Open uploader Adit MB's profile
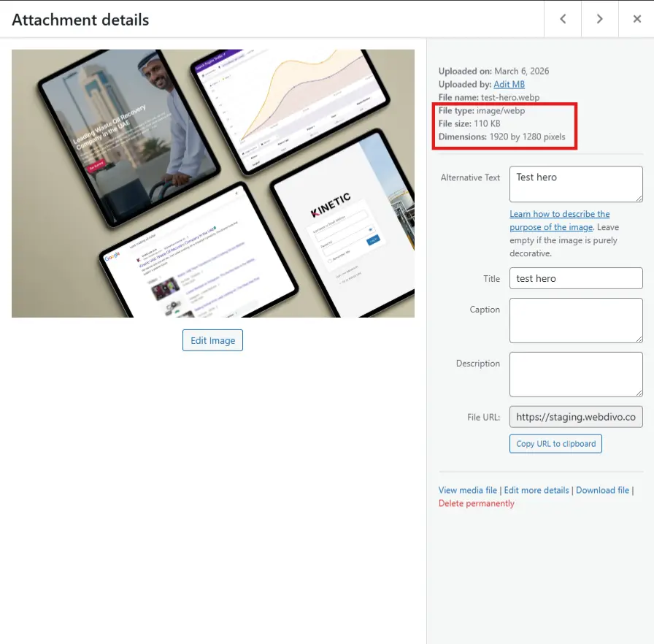The width and height of the screenshot is (654, 644). coord(510,84)
